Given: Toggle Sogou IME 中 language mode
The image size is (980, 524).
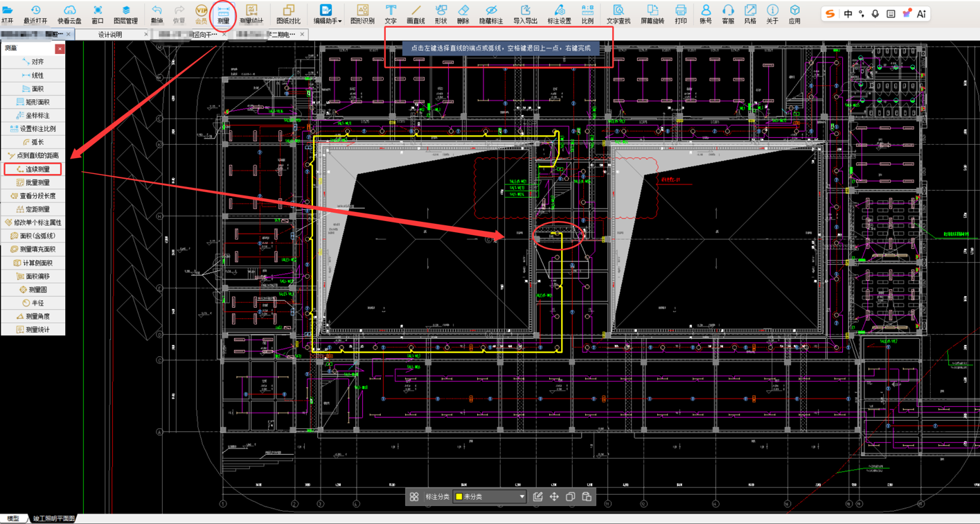Looking at the screenshot, I should (x=848, y=14).
